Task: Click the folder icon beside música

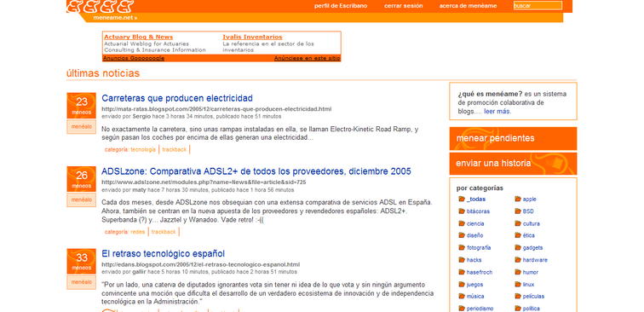Action: coord(462,297)
